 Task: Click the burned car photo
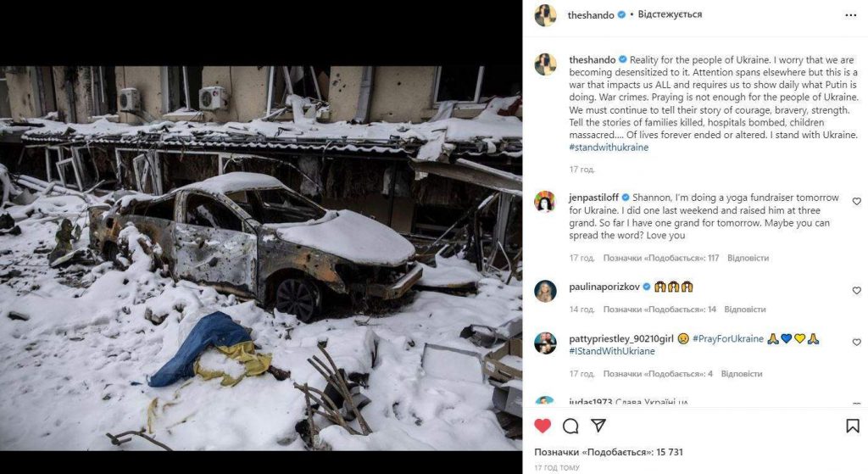point(261,258)
